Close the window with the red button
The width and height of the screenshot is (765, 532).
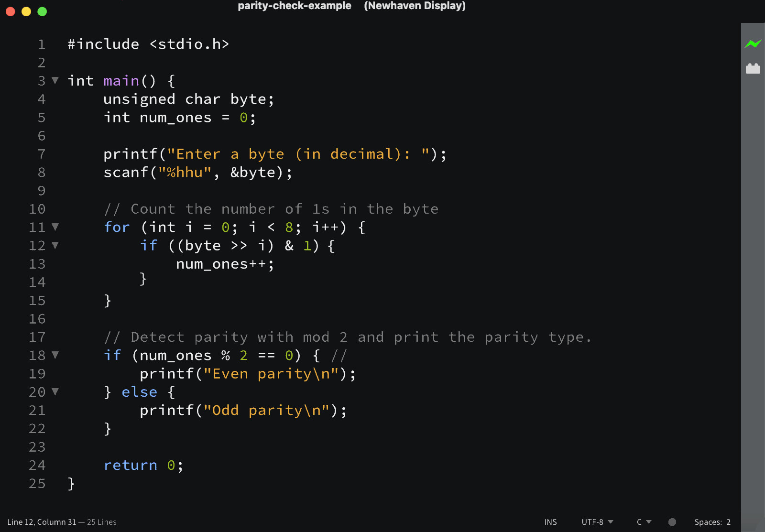(11, 11)
